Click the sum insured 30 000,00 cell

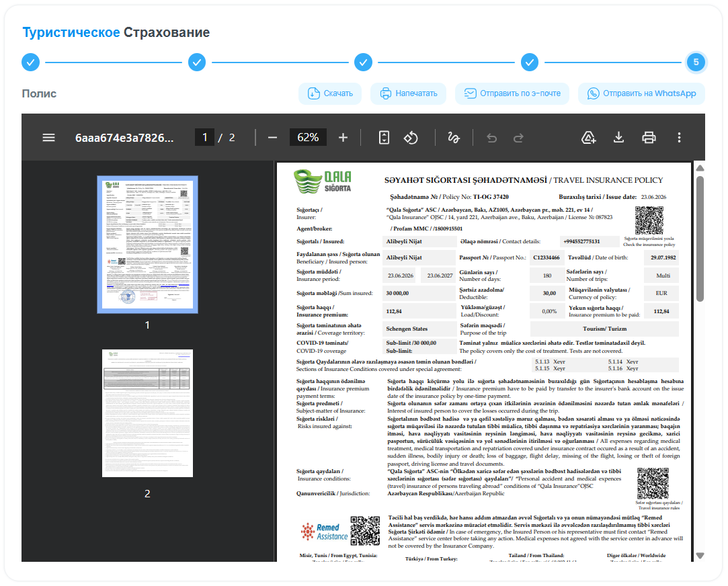click(419, 293)
